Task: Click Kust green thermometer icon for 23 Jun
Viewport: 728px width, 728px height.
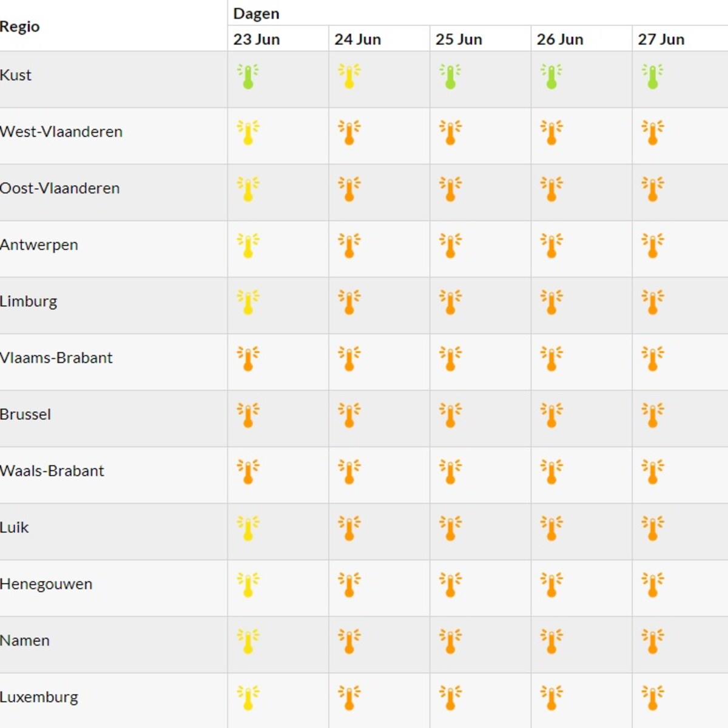Action: [248, 77]
